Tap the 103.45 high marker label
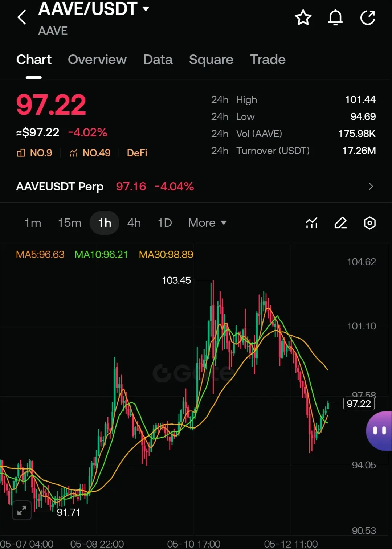392x549 pixels. tap(176, 280)
